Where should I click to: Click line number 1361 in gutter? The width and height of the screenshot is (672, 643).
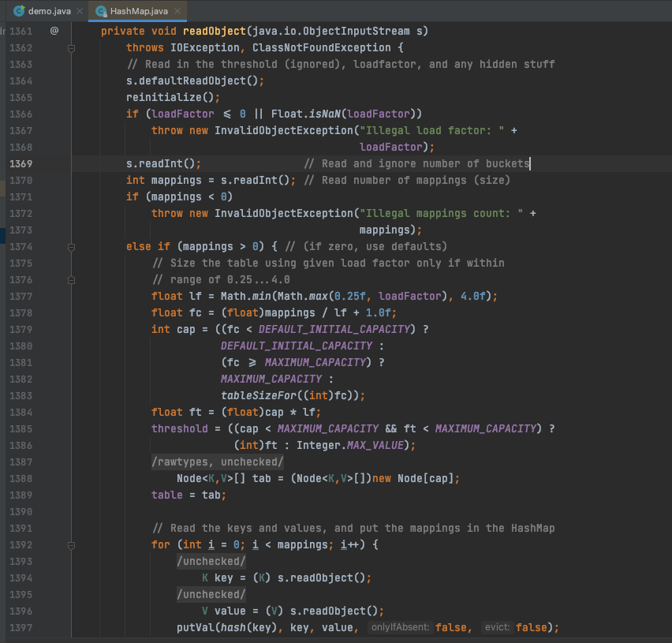point(21,32)
